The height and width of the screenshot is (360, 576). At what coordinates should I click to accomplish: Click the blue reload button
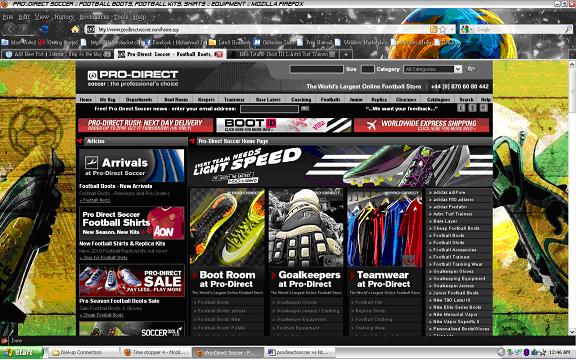pos(44,29)
